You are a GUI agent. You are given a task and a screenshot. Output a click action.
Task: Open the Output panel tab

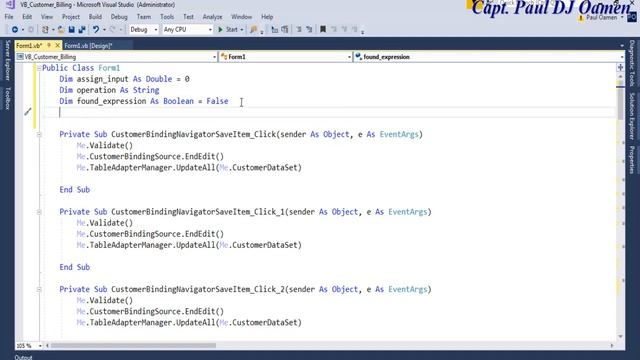click(x=23, y=357)
